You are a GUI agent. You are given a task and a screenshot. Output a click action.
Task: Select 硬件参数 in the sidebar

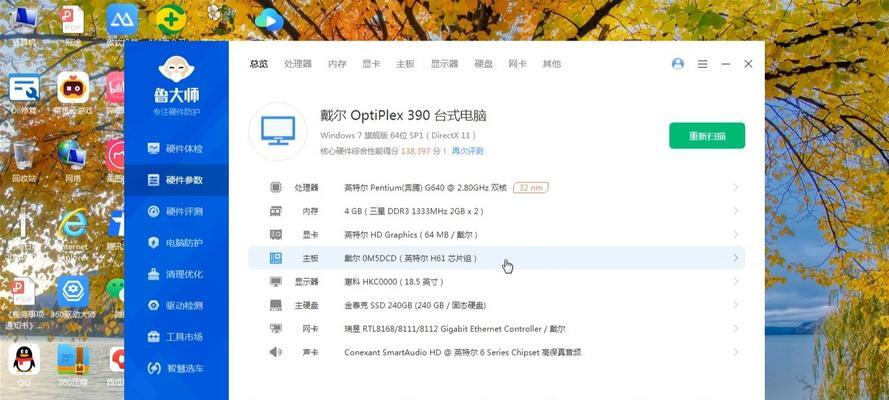176,180
